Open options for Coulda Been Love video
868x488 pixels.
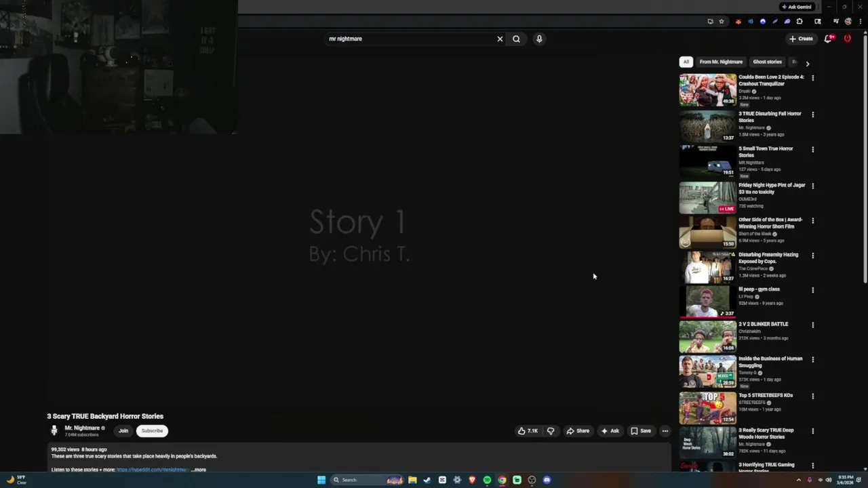click(812, 78)
